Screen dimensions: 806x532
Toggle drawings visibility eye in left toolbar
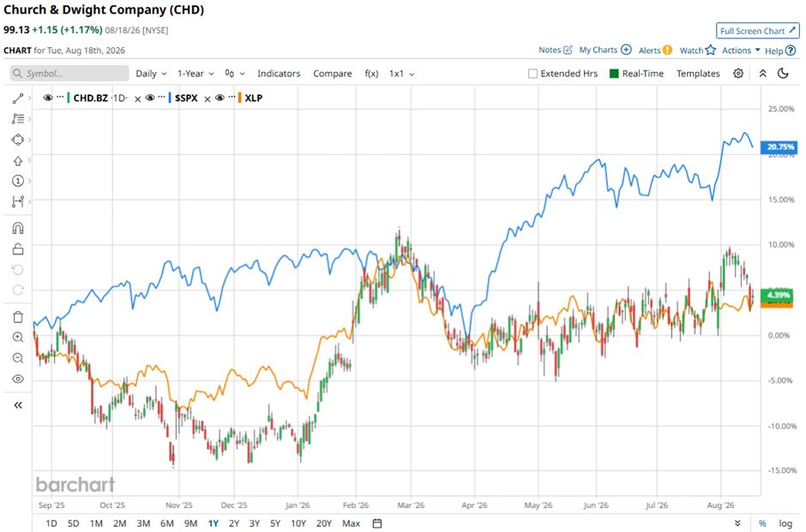coord(18,379)
